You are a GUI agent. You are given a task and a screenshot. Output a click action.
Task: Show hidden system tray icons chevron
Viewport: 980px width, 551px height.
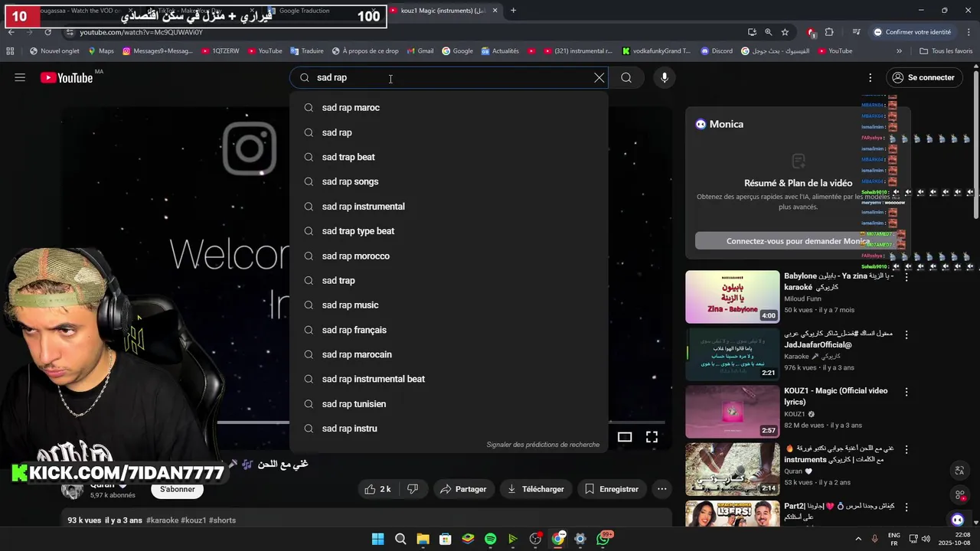858,540
